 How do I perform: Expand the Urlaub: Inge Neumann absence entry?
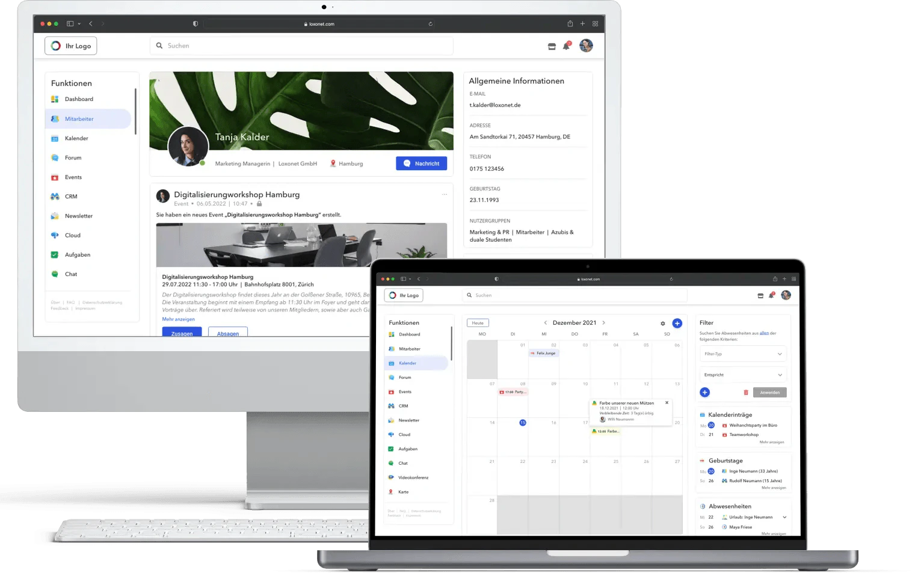(x=784, y=516)
